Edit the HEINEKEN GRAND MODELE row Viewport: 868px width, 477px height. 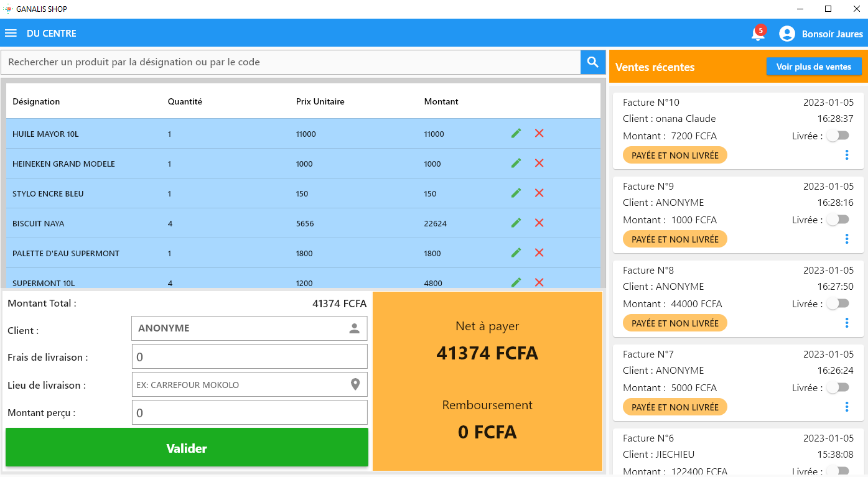tap(516, 163)
